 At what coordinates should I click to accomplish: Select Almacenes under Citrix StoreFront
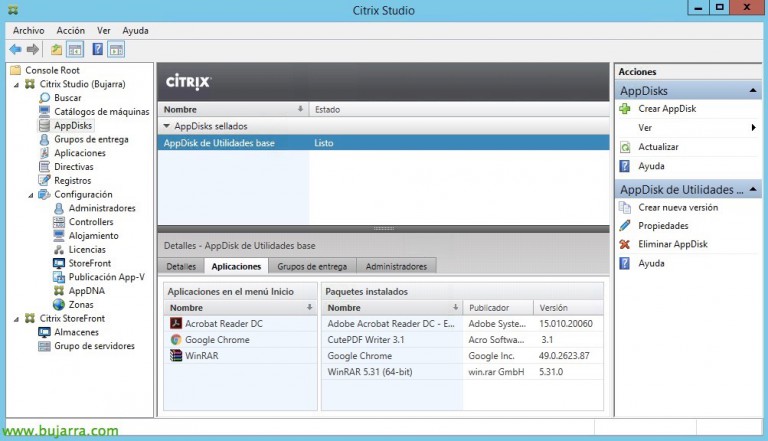[76, 332]
